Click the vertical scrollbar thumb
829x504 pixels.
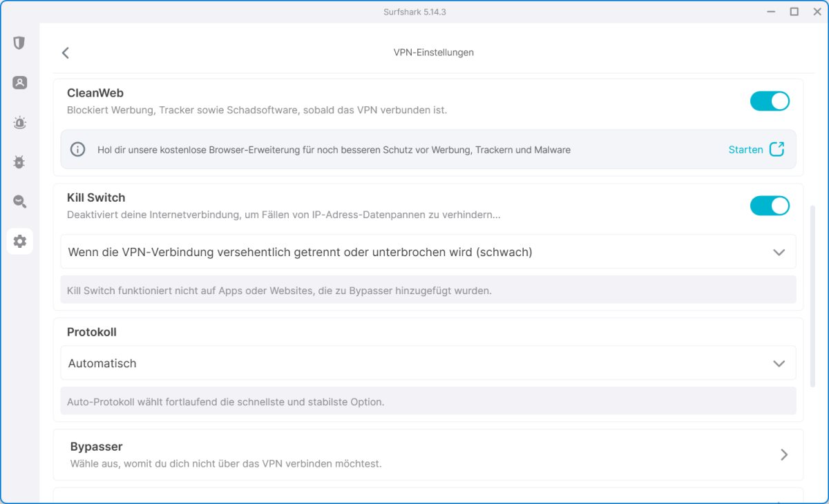point(812,297)
